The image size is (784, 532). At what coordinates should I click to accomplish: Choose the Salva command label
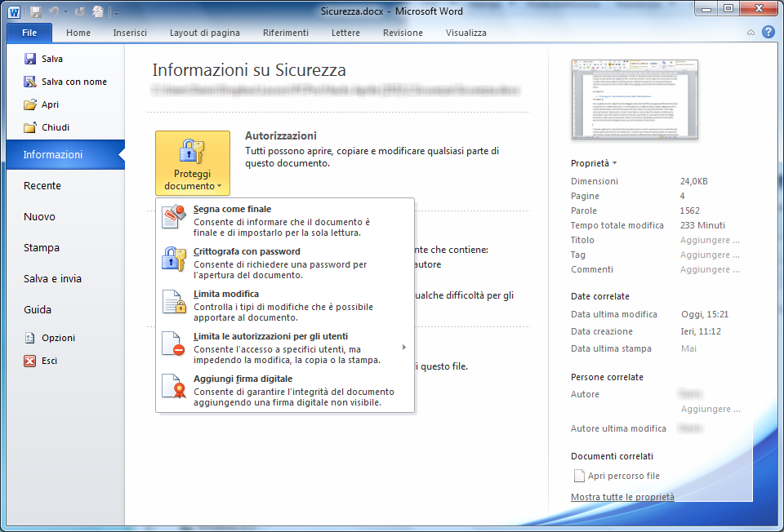(x=52, y=59)
